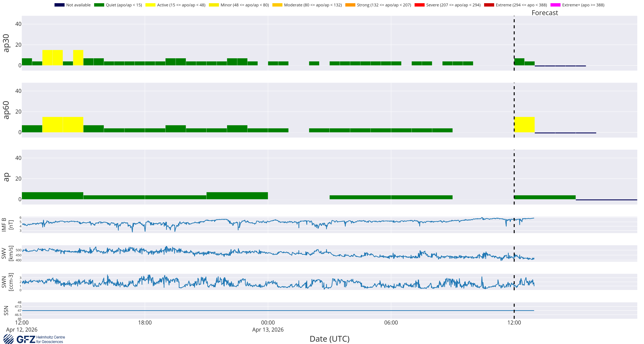Click the Severe red legend swatch

pyautogui.click(x=419, y=5)
